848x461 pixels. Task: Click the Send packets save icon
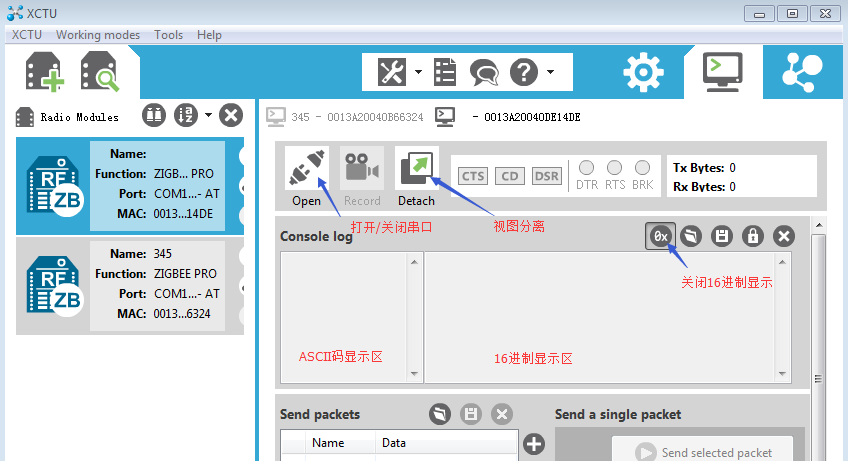471,414
